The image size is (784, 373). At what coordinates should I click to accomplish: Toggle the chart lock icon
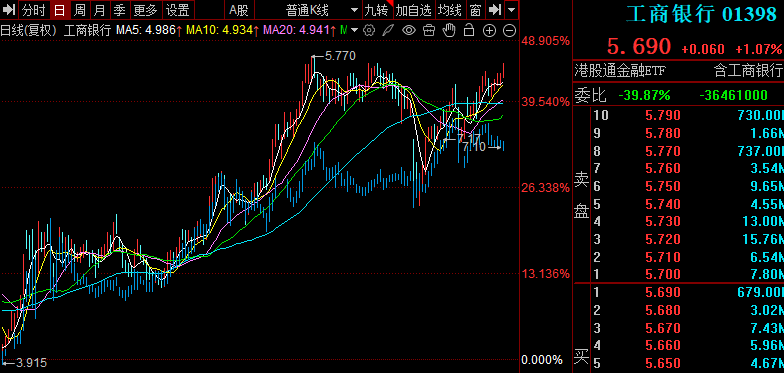point(468,30)
